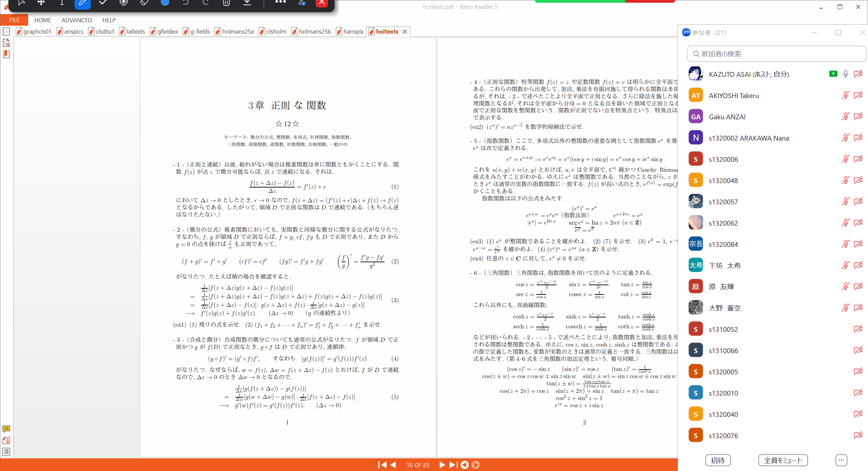Open the ADVANCED ribbon tab
Viewport: 868px width, 471px height.
coord(76,20)
